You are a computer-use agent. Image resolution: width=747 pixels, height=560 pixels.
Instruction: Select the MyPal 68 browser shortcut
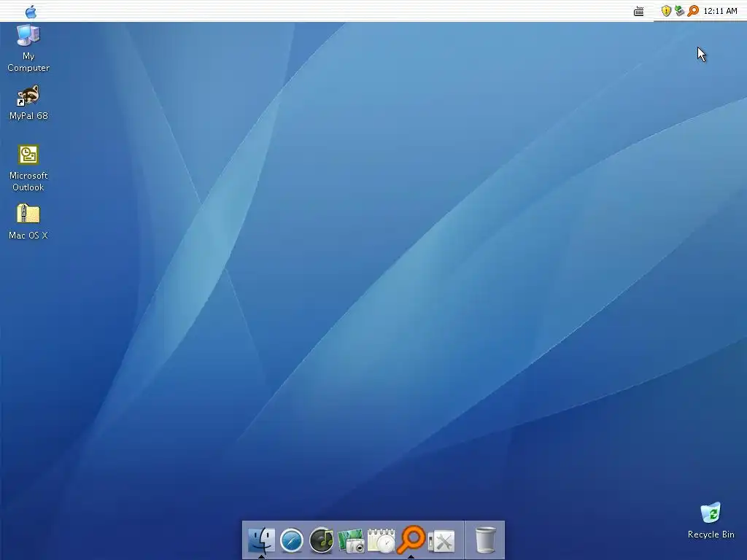click(28, 96)
